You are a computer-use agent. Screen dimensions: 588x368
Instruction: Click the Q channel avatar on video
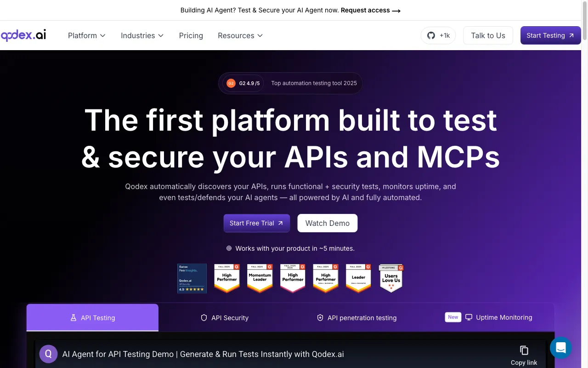[48, 354]
